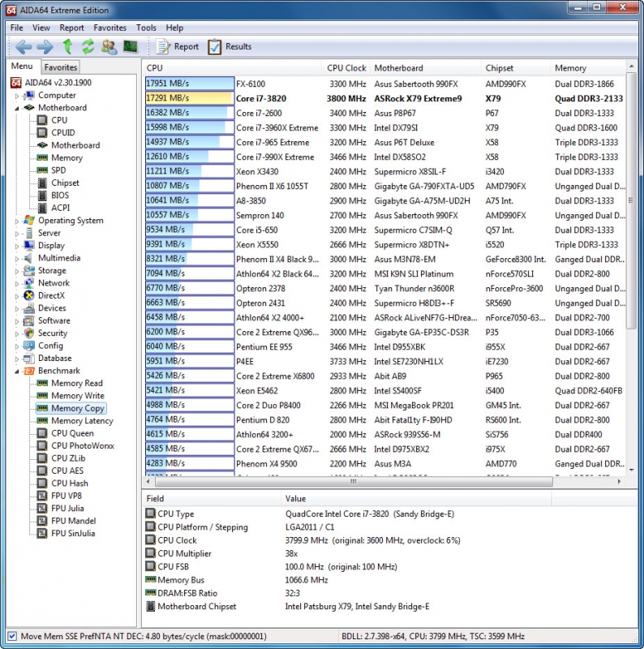Image resolution: width=644 pixels, height=649 pixels.
Task: Click the green Refresh toolbar icon
Action: pos(88,47)
